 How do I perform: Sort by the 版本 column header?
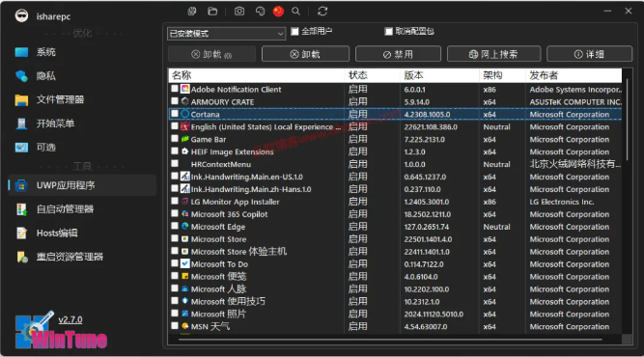(439, 75)
